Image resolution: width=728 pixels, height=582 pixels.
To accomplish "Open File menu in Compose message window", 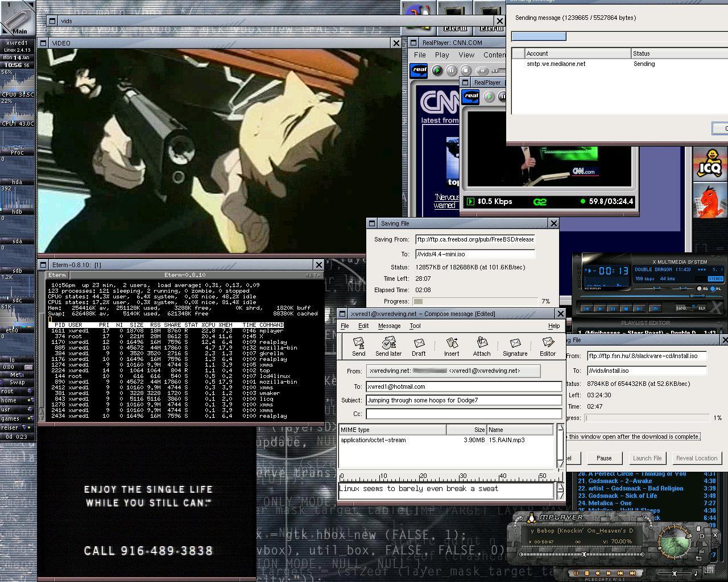I will pos(345,326).
